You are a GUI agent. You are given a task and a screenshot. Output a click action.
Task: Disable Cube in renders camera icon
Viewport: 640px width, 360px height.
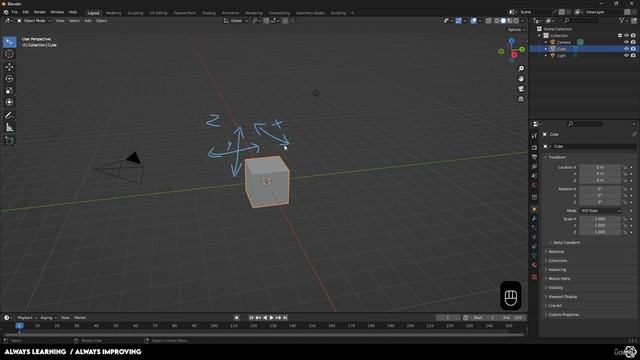[x=633, y=49]
